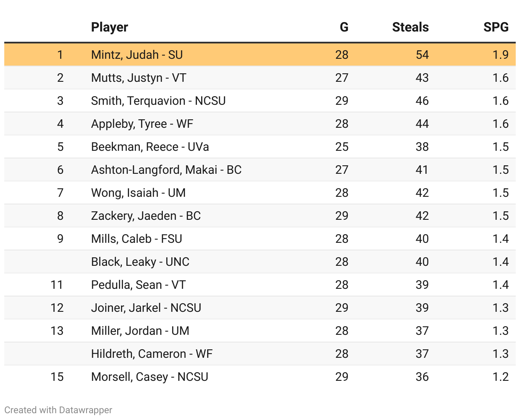
Task: Click the Player column header
Action: coord(110,27)
